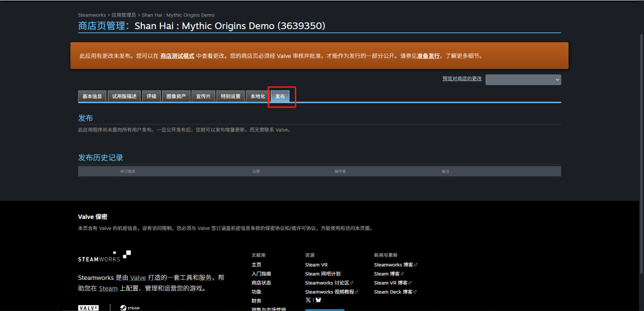
Task: Click the 修订版本 column header
Action: [127, 171]
